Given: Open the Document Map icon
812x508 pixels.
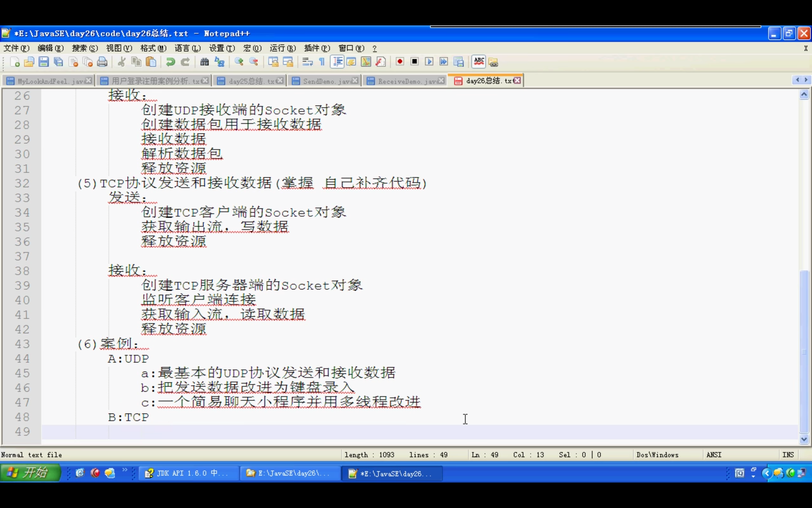Looking at the screenshot, I should tap(366, 62).
